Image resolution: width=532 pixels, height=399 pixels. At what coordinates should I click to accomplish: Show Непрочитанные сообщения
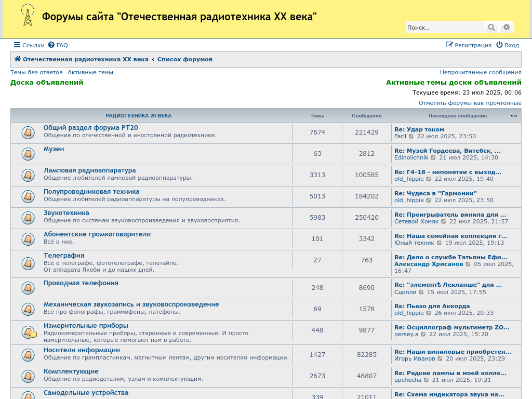481,73
